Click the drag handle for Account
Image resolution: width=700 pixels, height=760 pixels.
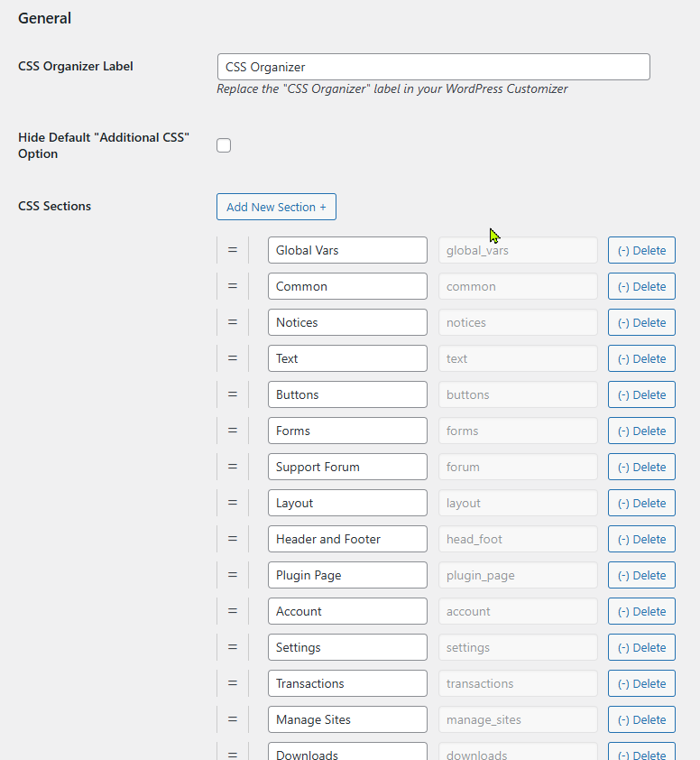tap(233, 611)
